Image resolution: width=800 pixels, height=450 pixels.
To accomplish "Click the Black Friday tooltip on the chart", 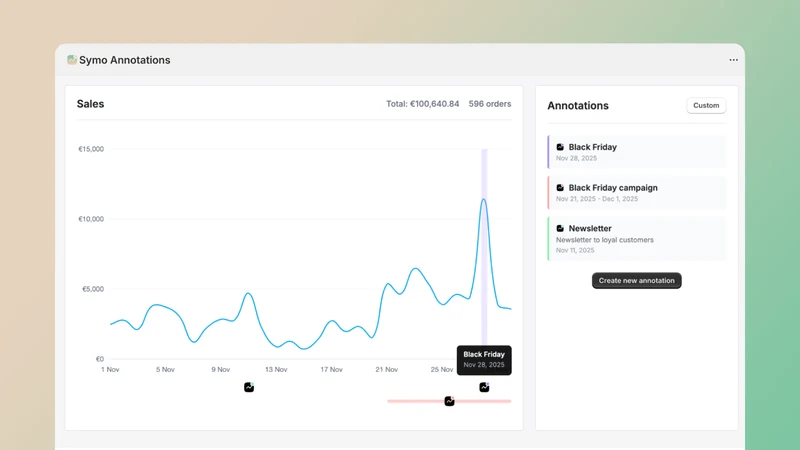I will 484,360.
